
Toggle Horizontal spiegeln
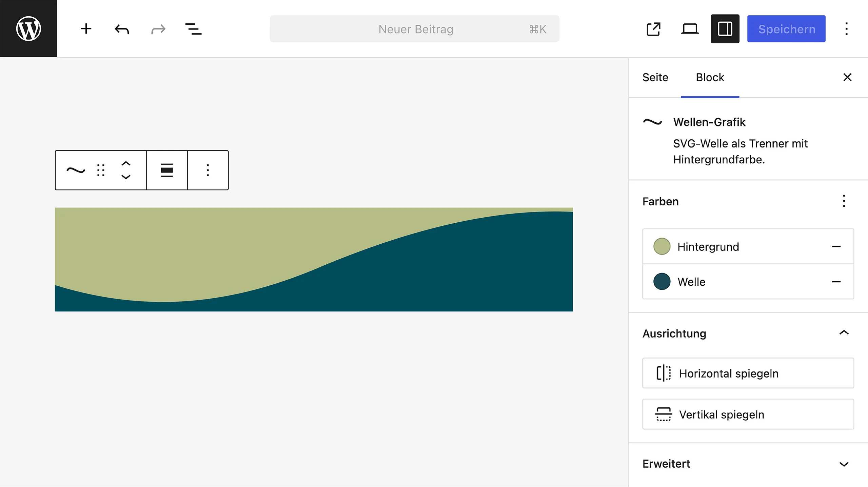pos(748,373)
